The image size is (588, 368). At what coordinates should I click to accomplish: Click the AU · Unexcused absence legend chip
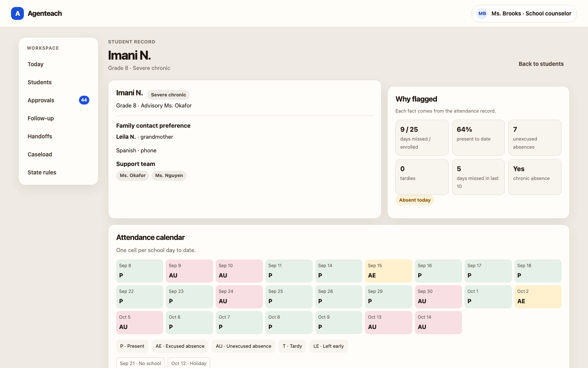coord(244,346)
